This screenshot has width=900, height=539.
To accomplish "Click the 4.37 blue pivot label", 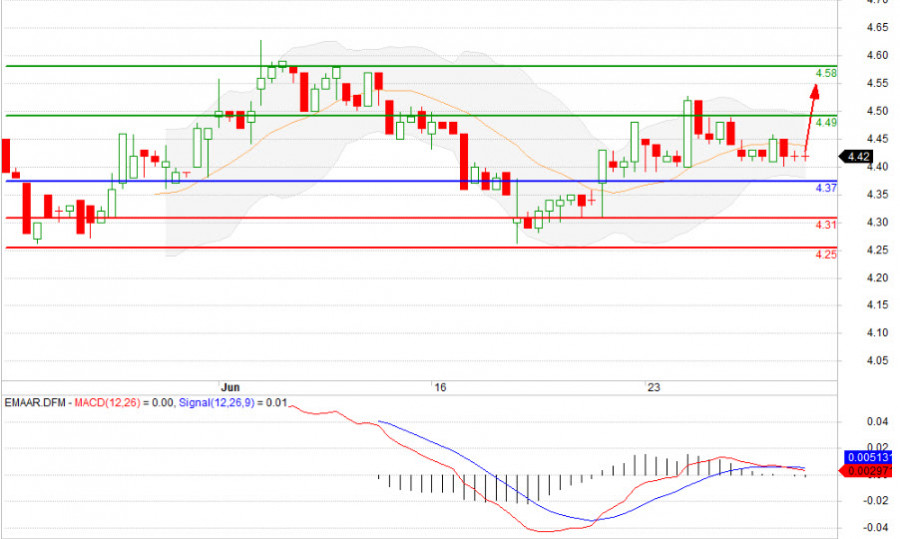I will [826, 188].
